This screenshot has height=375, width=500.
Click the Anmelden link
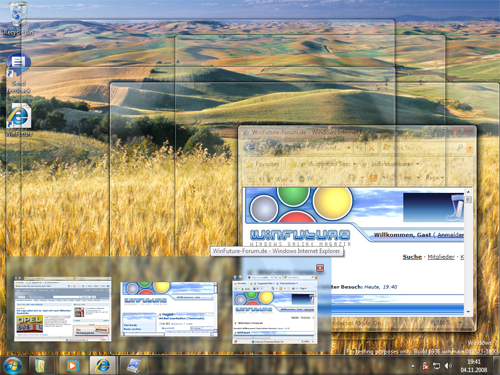pyautogui.click(x=450, y=235)
